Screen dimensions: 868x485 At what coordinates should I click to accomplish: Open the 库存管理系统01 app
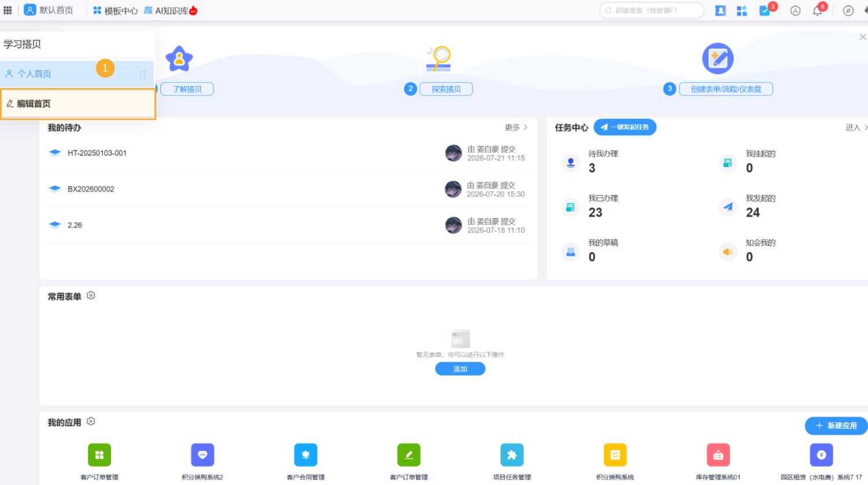(718, 455)
